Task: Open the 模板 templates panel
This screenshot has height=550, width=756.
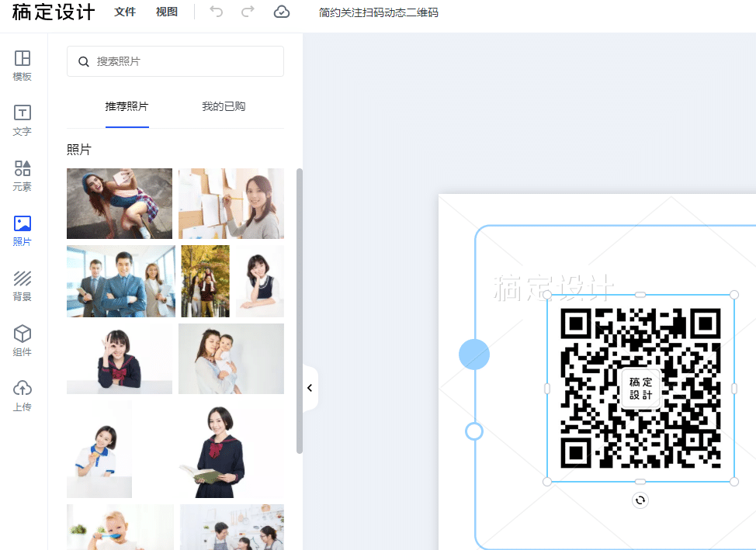Action: [x=23, y=66]
